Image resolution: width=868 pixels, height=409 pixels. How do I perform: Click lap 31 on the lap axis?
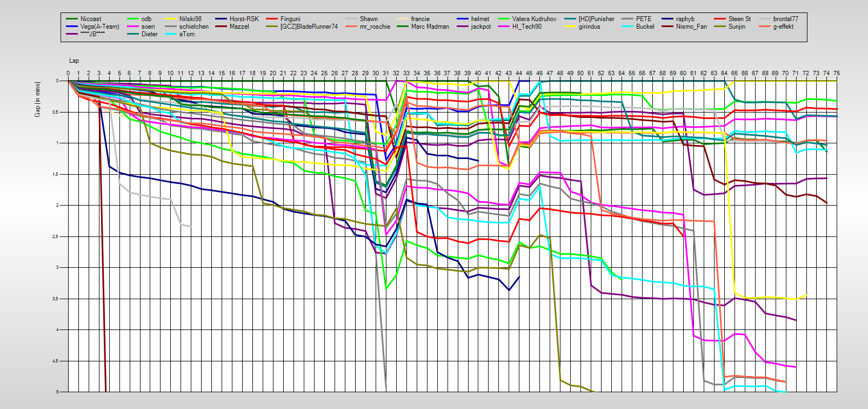click(385, 73)
